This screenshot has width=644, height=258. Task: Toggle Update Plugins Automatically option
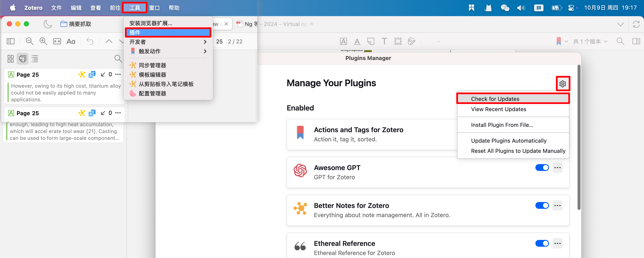(513, 141)
